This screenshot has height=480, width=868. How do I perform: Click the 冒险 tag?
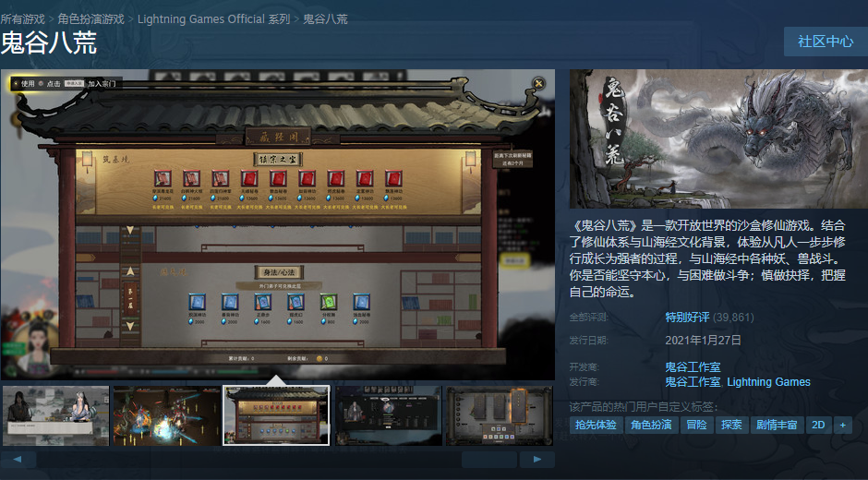tap(696, 425)
